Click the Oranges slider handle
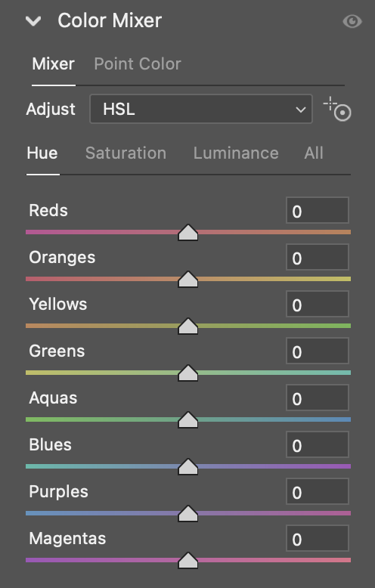This screenshot has width=375, height=588. pos(187,280)
